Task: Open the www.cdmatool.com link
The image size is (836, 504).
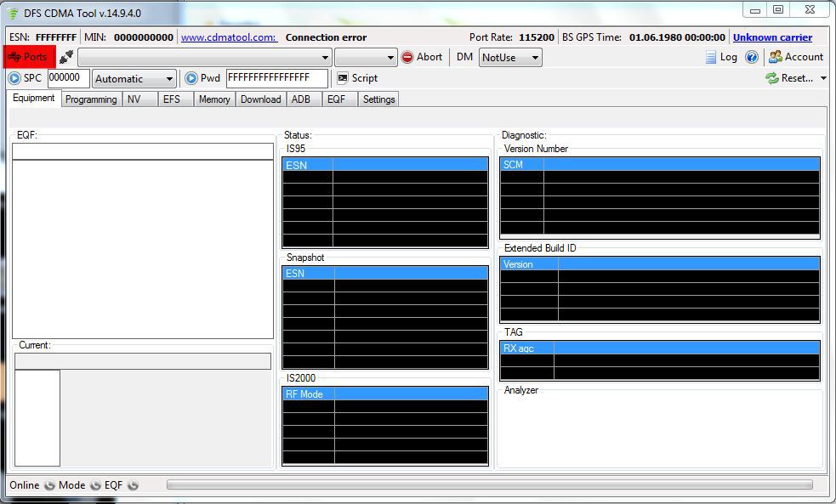Action: pyautogui.click(x=229, y=37)
